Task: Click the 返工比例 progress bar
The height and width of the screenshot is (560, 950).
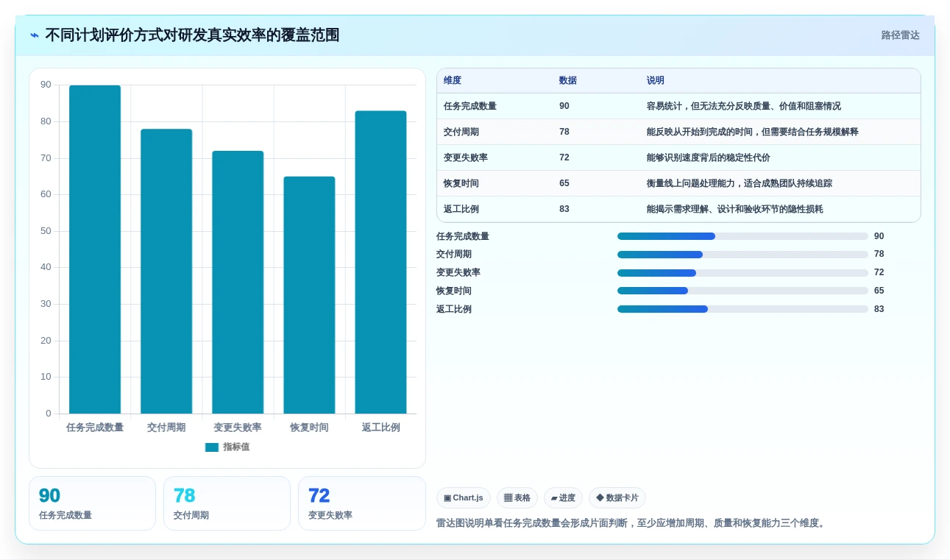Action: [742, 309]
